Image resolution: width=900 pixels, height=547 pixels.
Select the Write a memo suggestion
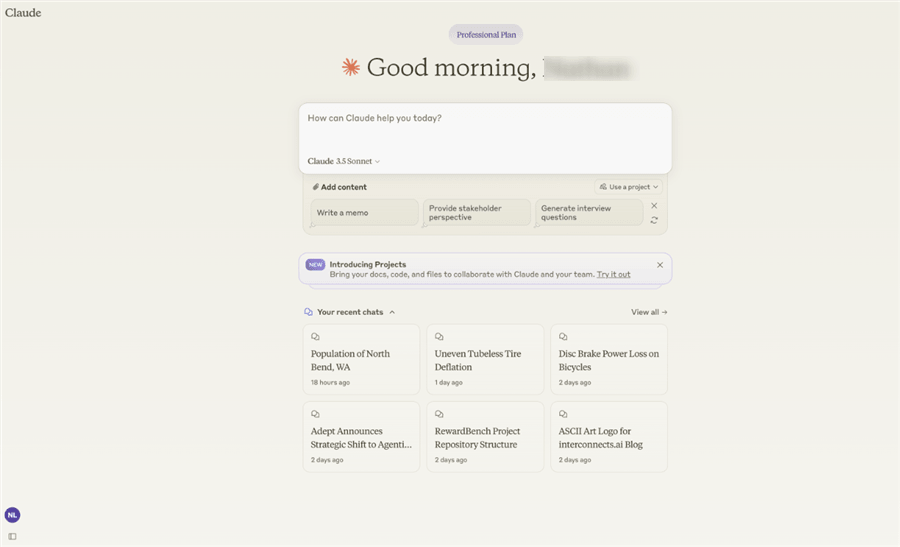(364, 212)
